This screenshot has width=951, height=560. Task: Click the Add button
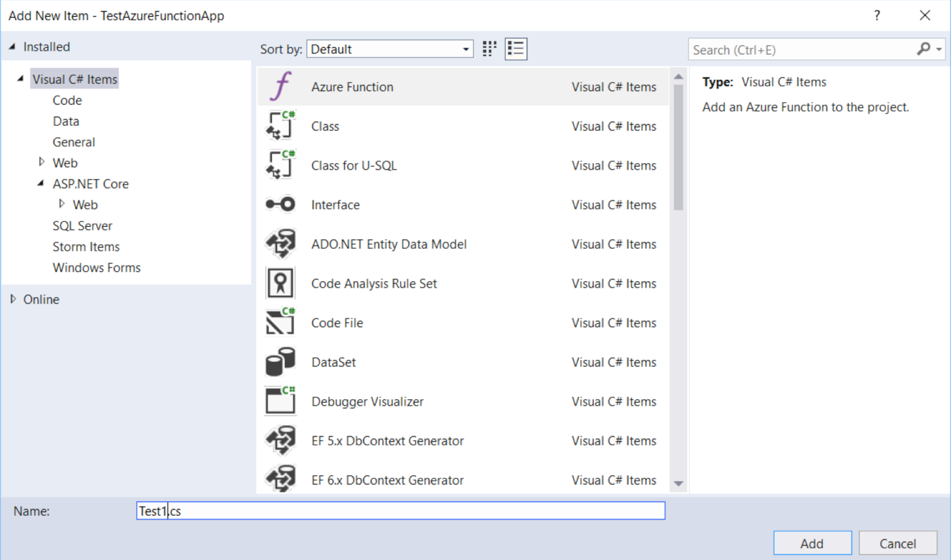point(812,543)
